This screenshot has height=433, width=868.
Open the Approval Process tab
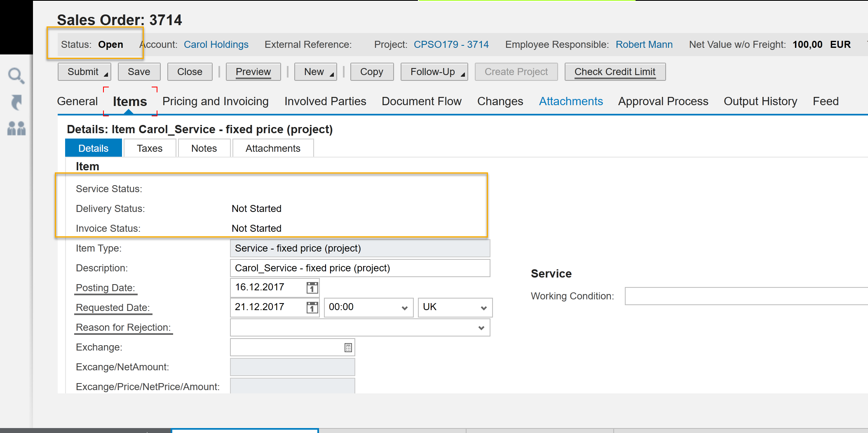pyautogui.click(x=663, y=101)
